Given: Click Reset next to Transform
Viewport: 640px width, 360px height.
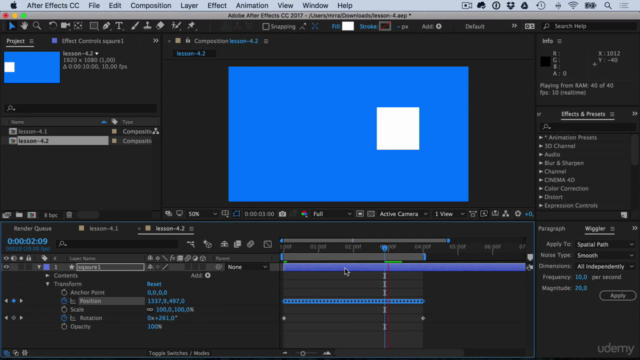Looking at the screenshot, I should click(154, 284).
